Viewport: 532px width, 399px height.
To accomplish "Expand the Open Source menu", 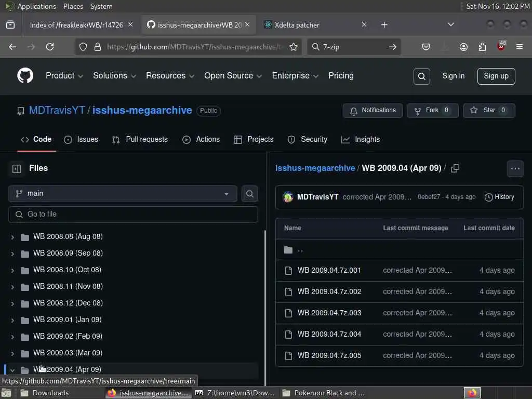I will tap(233, 76).
